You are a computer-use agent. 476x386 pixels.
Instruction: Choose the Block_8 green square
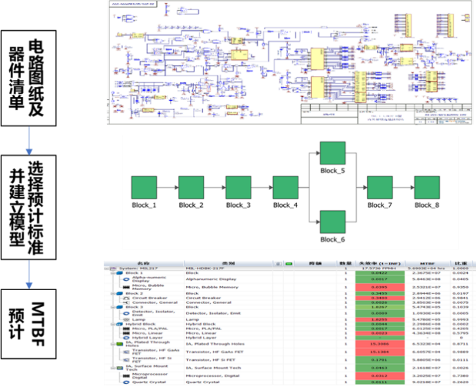point(427,188)
